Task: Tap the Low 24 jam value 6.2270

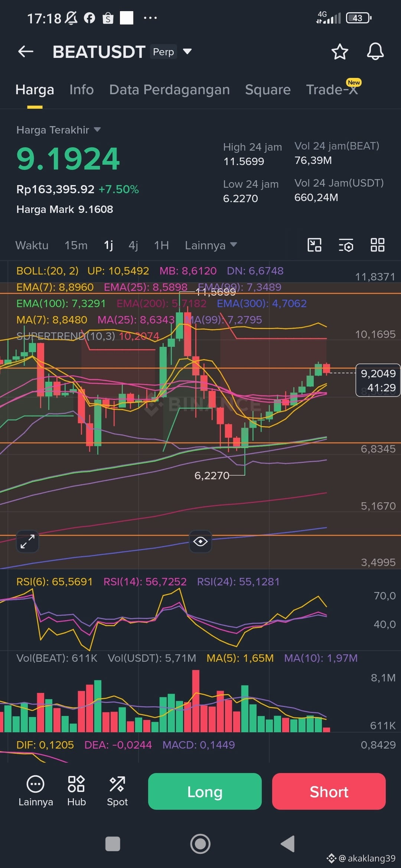Action: [x=241, y=198]
